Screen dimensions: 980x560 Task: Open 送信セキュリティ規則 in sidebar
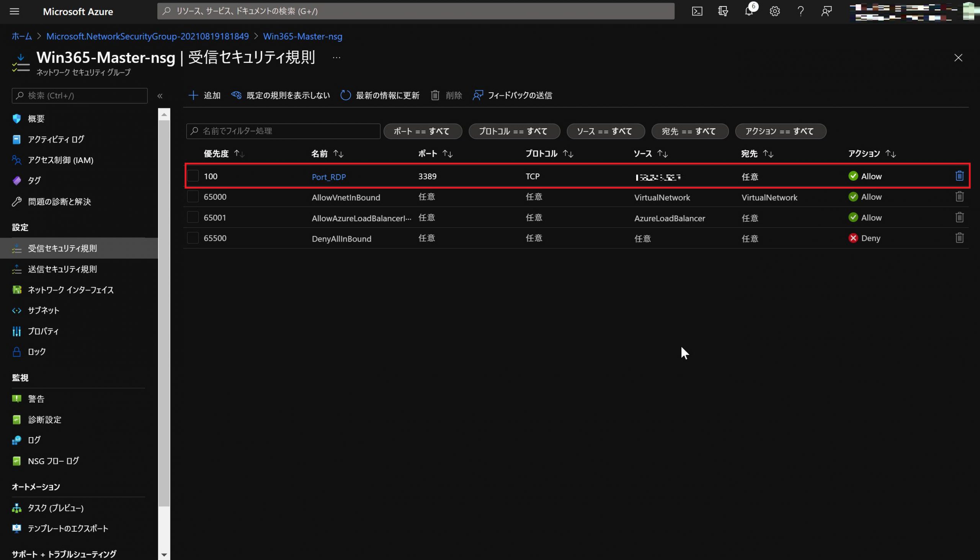pyautogui.click(x=62, y=269)
